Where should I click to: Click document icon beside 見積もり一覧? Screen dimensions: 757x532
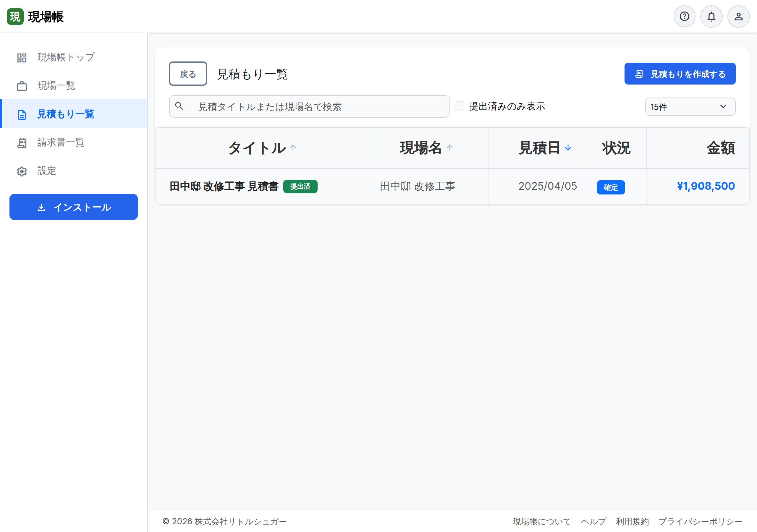tap(22, 114)
